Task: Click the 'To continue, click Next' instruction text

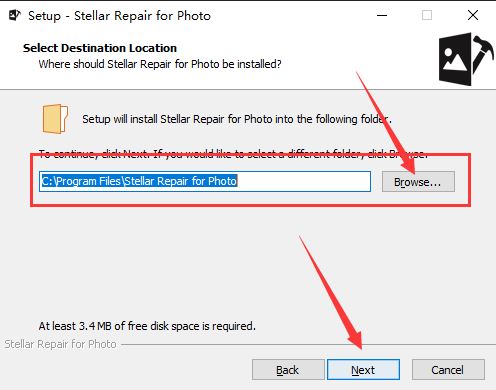Action: [x=232, y=154]
